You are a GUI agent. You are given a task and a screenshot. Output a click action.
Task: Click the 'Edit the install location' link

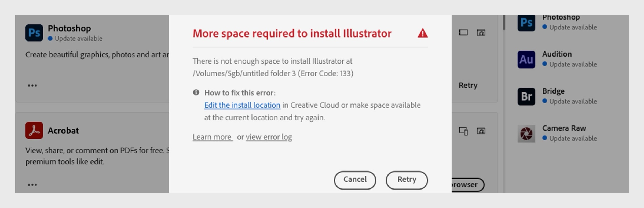pos(242,105)
